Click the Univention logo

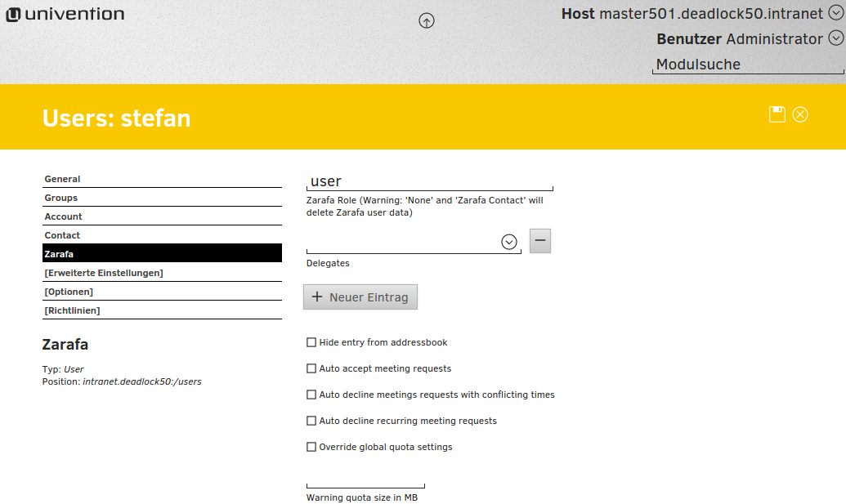click(x=65, y=15)
